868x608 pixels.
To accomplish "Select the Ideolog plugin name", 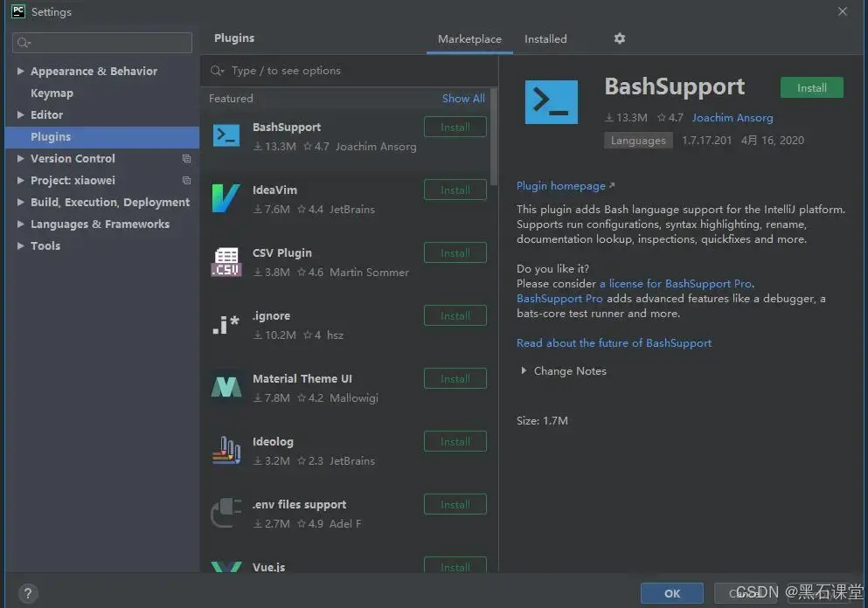I will (x=273, y=442).
